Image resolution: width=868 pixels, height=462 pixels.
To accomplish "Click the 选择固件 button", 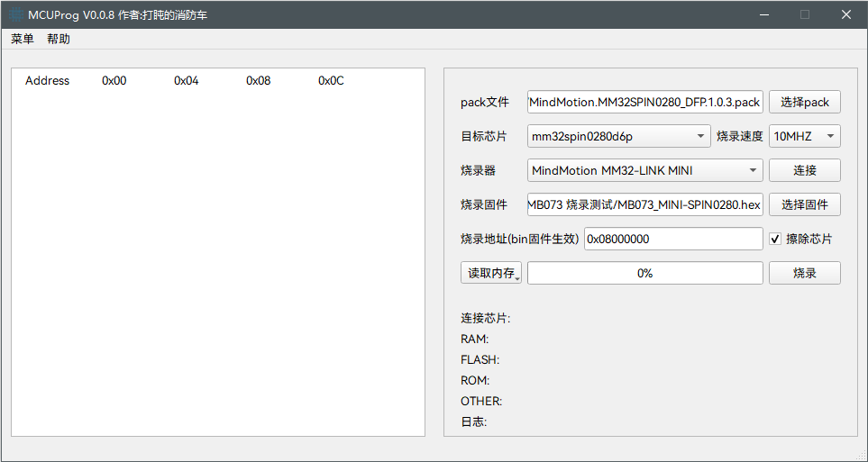I will 804,204.
